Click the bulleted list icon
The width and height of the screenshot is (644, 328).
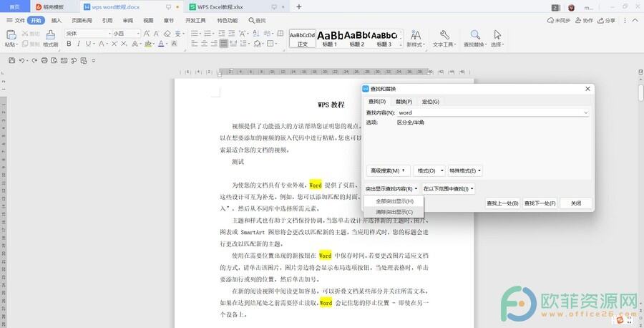[195, 34]
